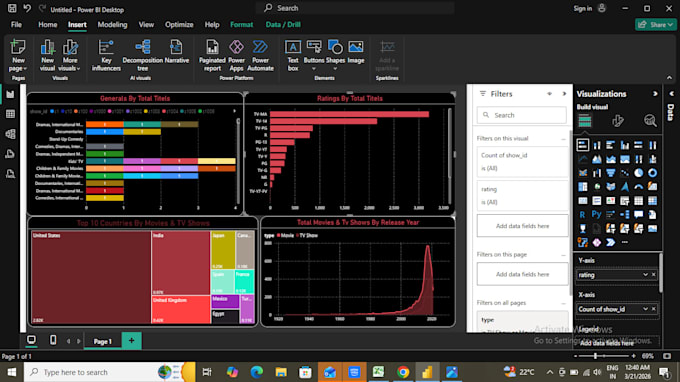Screen dimensions: 680x382
Task: Expand the Shapes dropdown
Action: 335,69
